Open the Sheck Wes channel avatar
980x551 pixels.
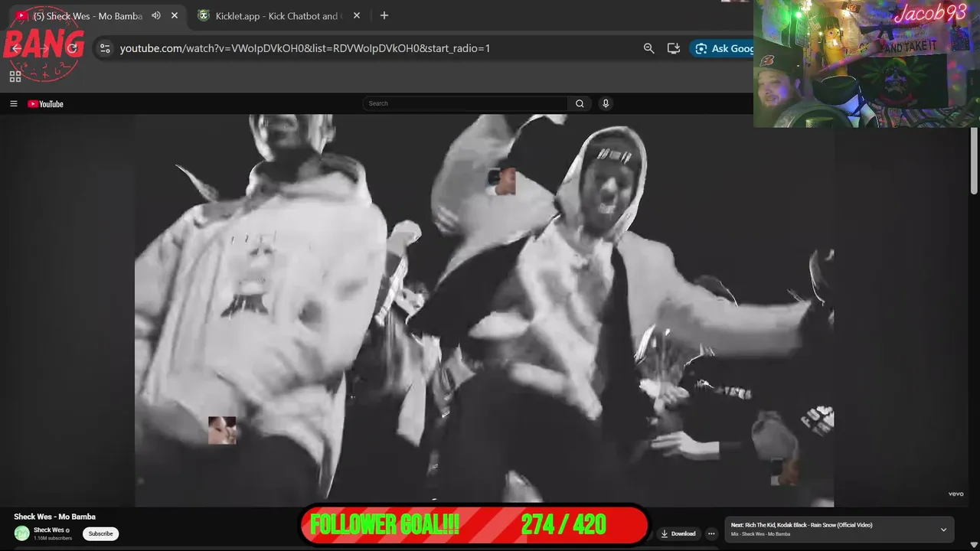(x=21, y=533)
